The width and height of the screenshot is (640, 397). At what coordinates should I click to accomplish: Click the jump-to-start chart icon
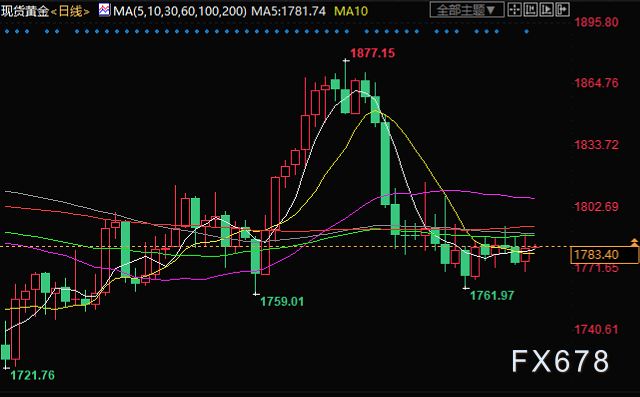[531, 9]
